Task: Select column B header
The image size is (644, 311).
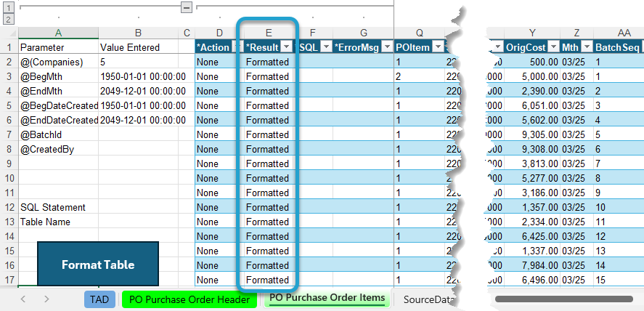Action: click(139, 33)
